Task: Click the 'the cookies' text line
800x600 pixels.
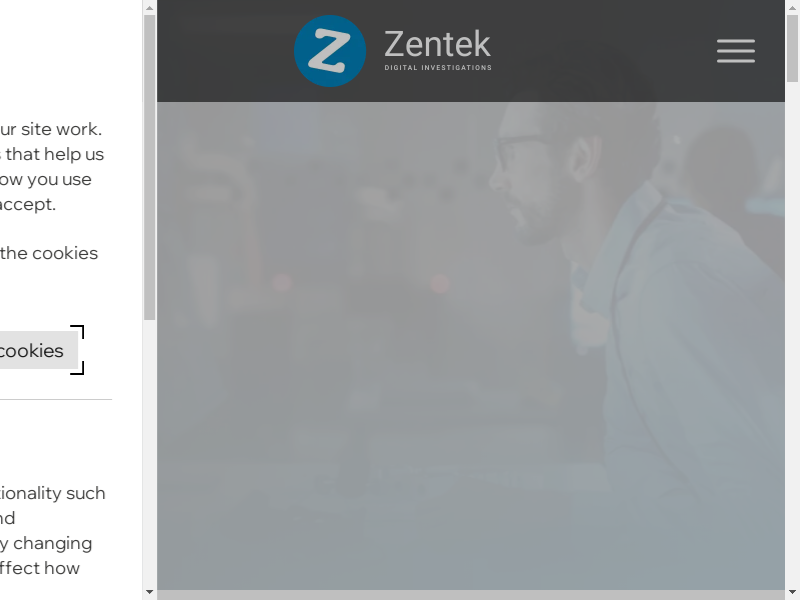Action: click(49, 253)
